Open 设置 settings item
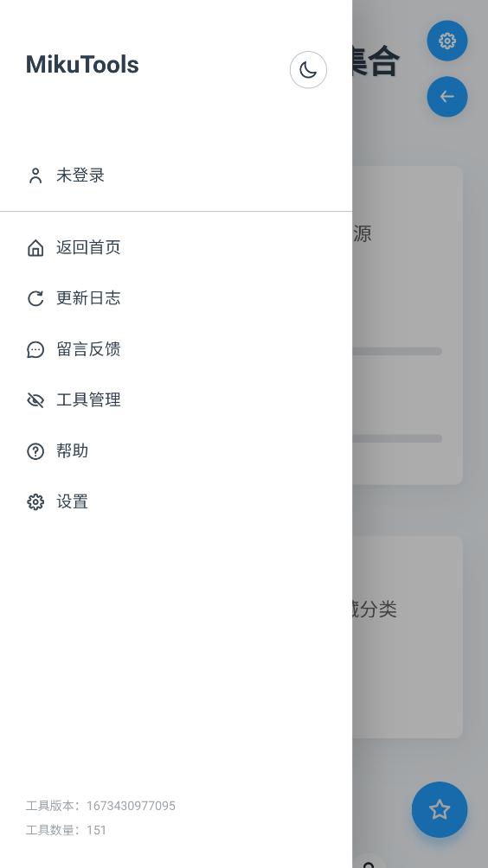 coord(177,502)
